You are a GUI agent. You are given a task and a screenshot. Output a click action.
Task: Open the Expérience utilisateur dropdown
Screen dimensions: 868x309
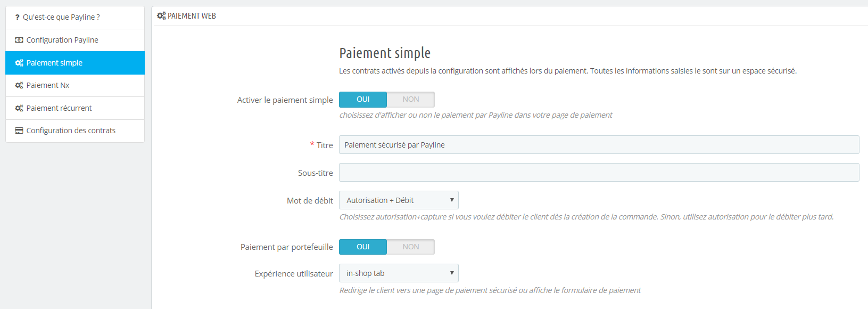(398, 273)
